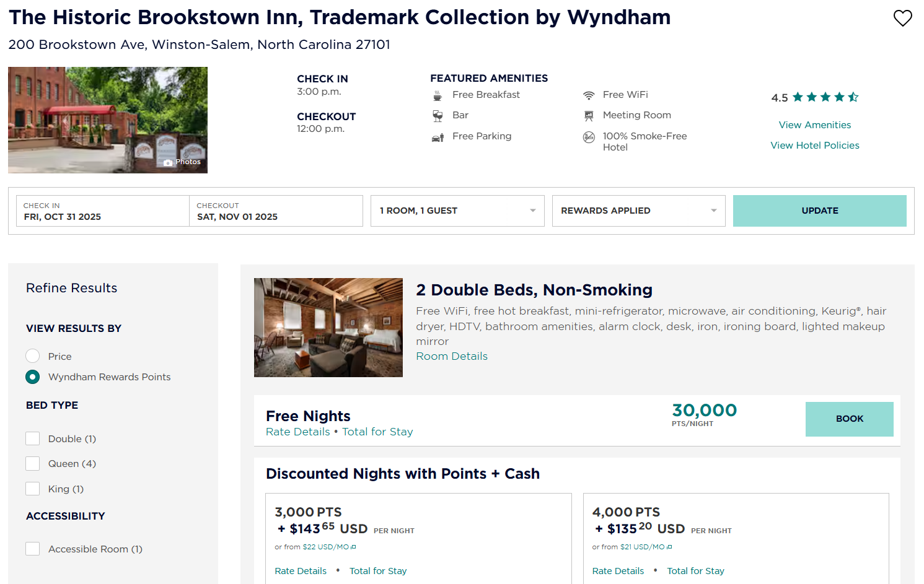
Task: Click the Free WiFi signal icon
Action: tap(589, 95)
